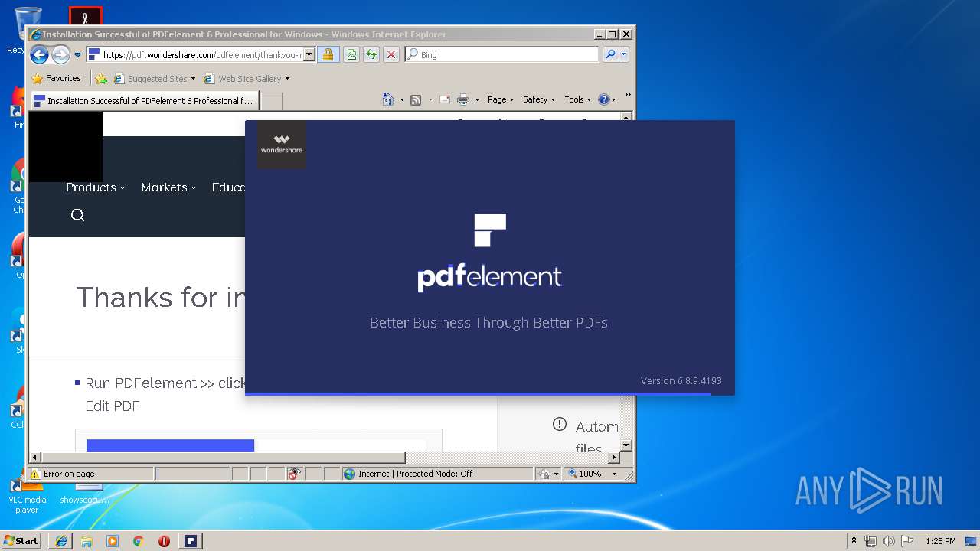Expand the Home button dropdown arrow
Viewport: 980px width, 551px height.
[401, 99]
